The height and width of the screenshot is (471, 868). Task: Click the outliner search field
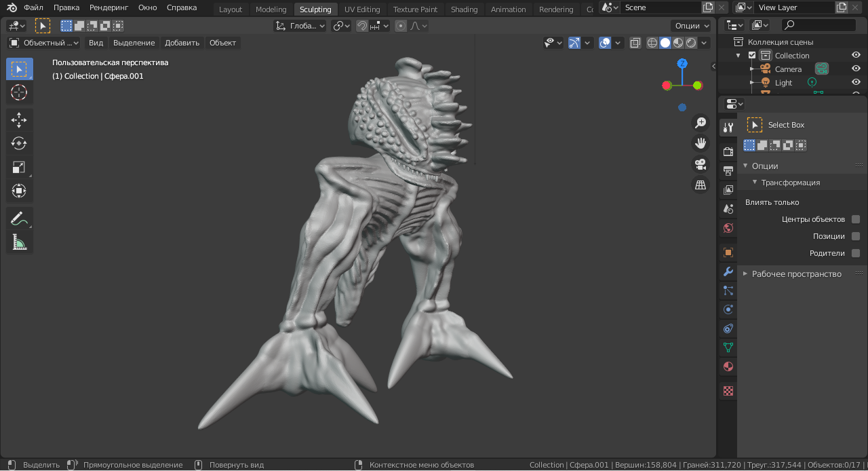pos(818,25)
